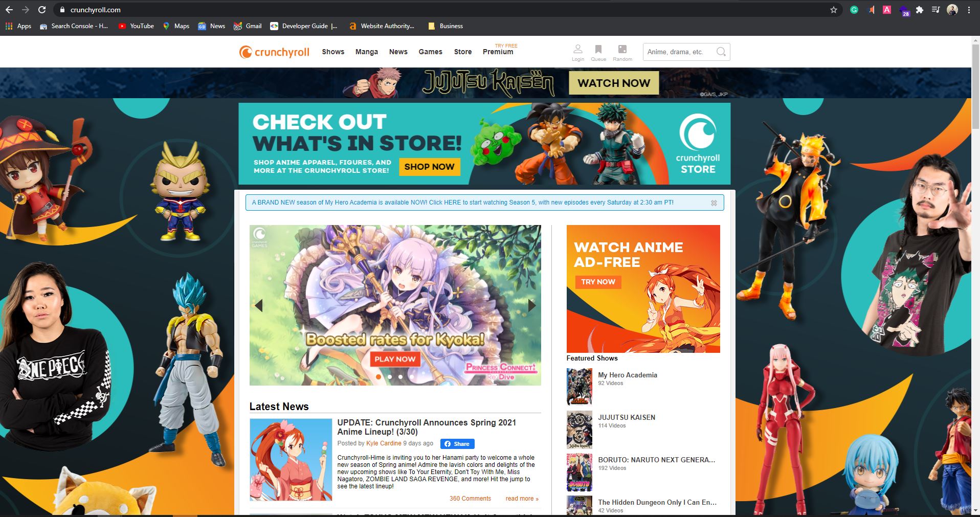Image resolution: width=980 pixels, height=517 pixels.
Task: Open Website Authority bookmark
Action: pos(382,26)
